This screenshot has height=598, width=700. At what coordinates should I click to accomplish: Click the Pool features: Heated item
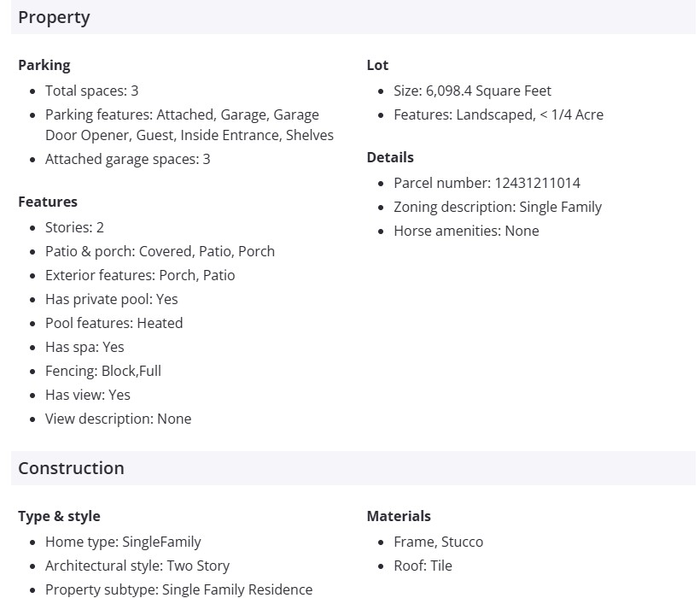point(114,323)
